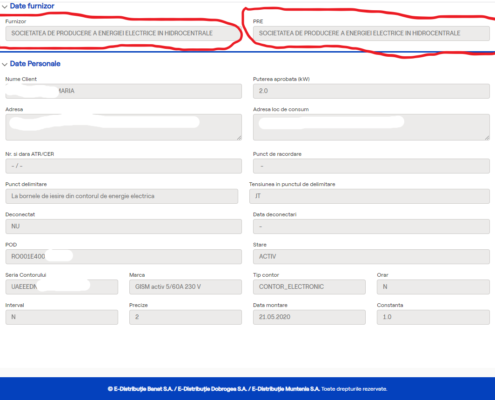Image resolution: width=495 pixels, height=400 pixels.
Task: Click the Seria Contorului label
Action: tap(26, 275)
